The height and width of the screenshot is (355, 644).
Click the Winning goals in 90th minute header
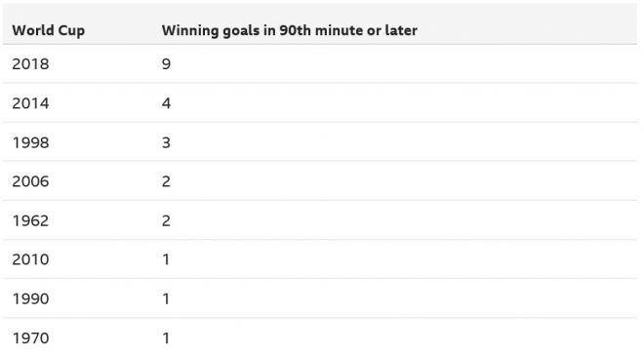pos(290,30)
